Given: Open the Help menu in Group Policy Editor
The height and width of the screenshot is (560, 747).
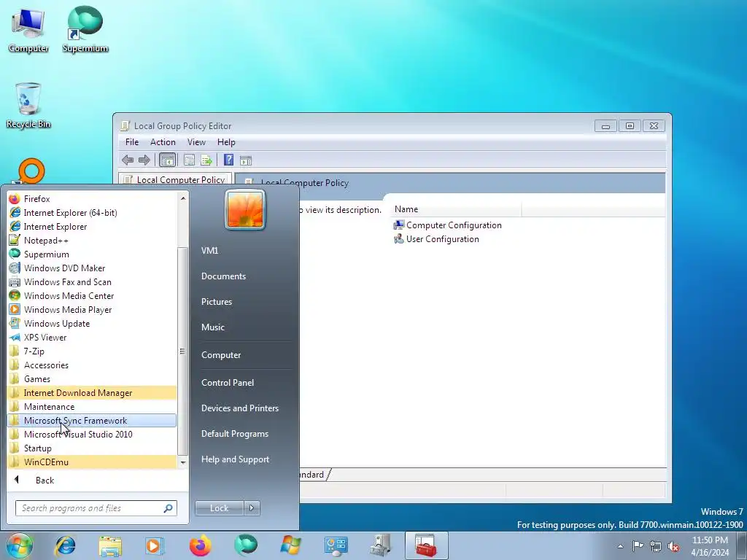Looking at the screenshot, I should point(226,142).
